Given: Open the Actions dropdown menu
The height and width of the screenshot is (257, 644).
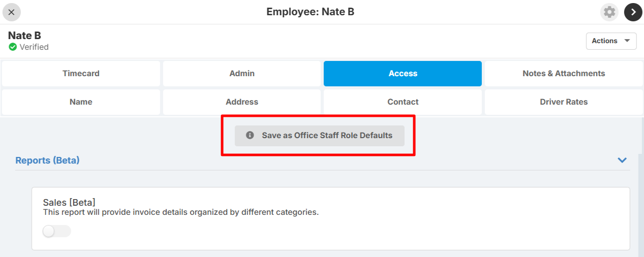Looking at the screenshot, I should tap(611, 41).
